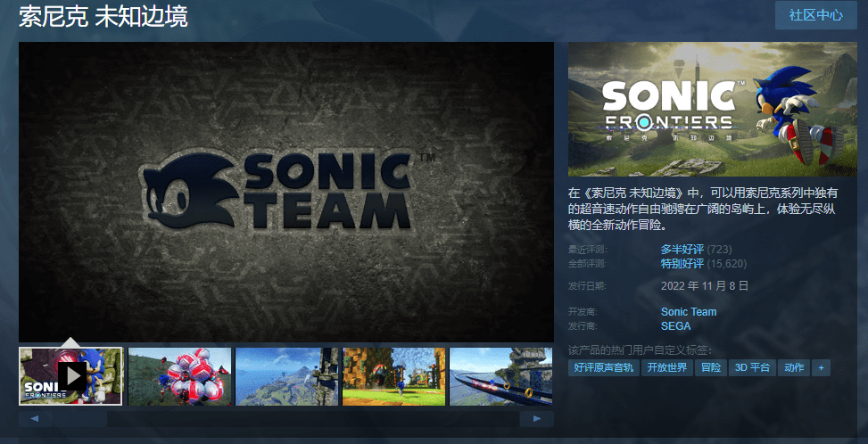Click the game description paragraph text
The image size is (868, 444).
click(703, 209)
